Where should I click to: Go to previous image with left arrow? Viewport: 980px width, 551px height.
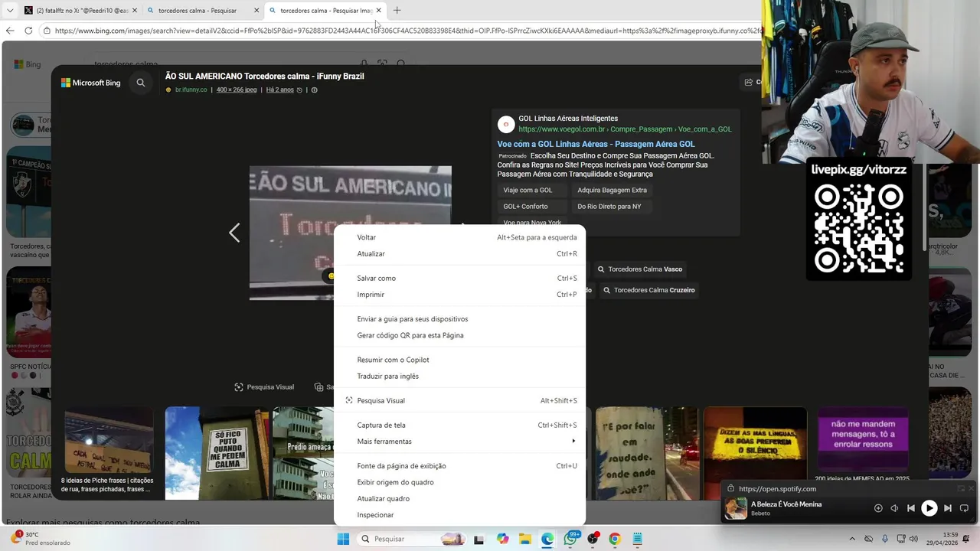tap(234, 233)
